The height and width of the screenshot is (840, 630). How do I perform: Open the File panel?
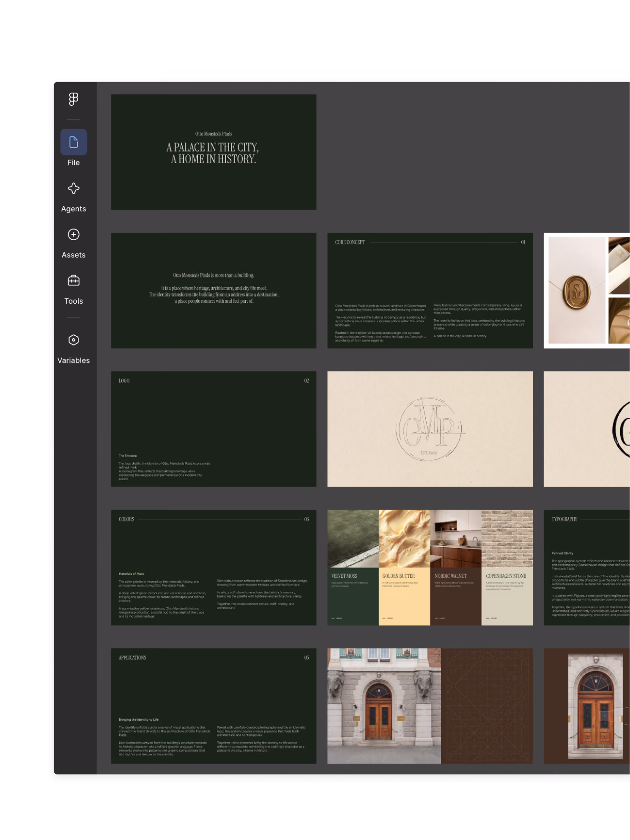(x=74, y=148)
